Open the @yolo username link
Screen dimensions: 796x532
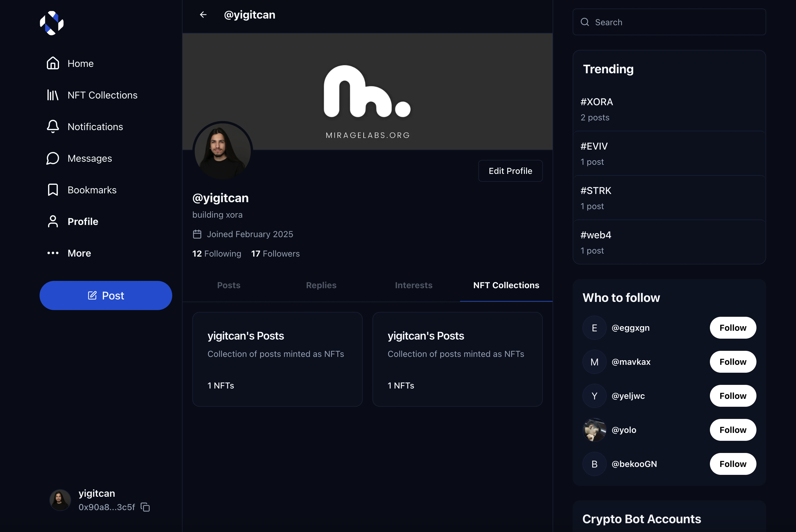point(624,430)
